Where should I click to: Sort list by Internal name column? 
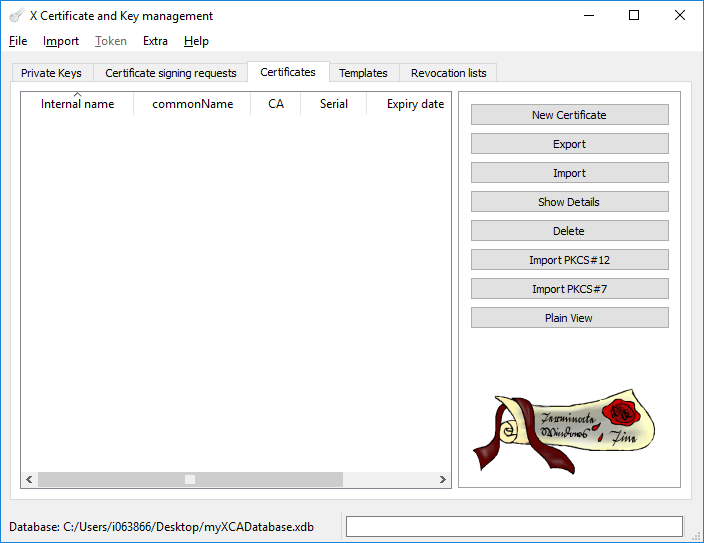77,104
